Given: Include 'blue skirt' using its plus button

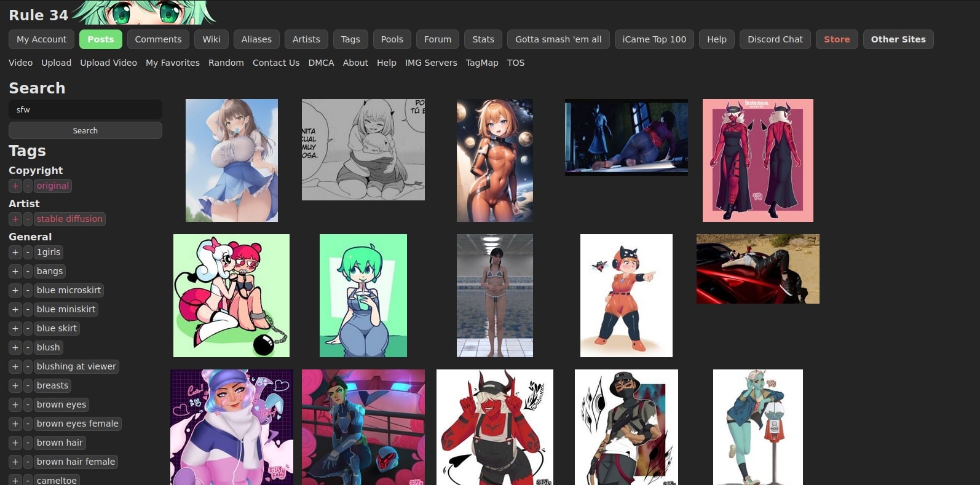Looking at the screenshot, I should [15, 328].
